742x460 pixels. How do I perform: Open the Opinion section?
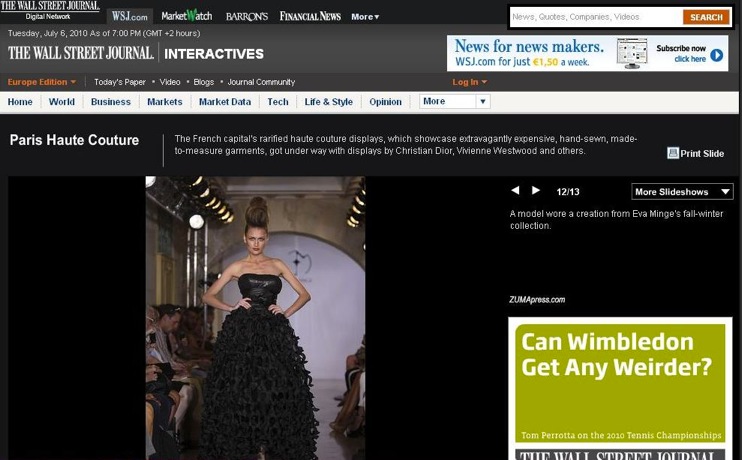point(385,102)
